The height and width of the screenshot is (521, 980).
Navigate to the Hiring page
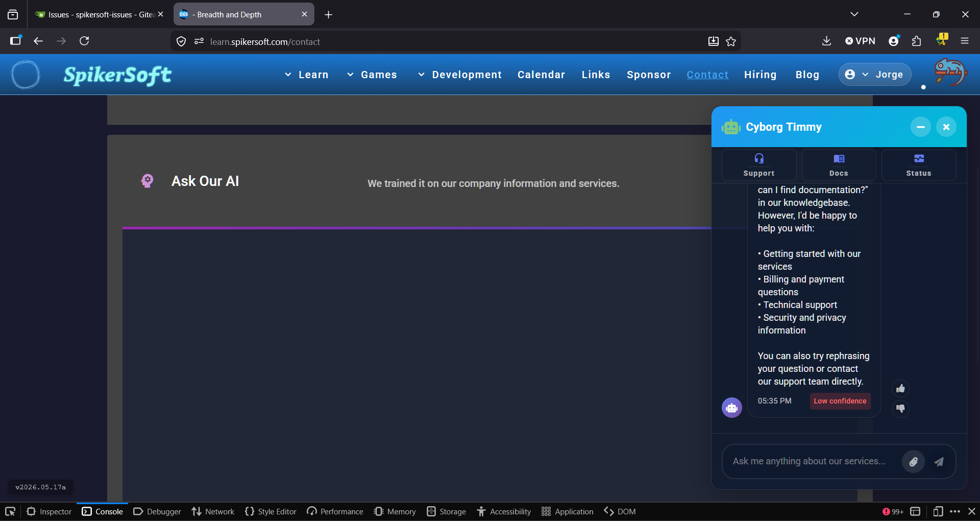760,75
